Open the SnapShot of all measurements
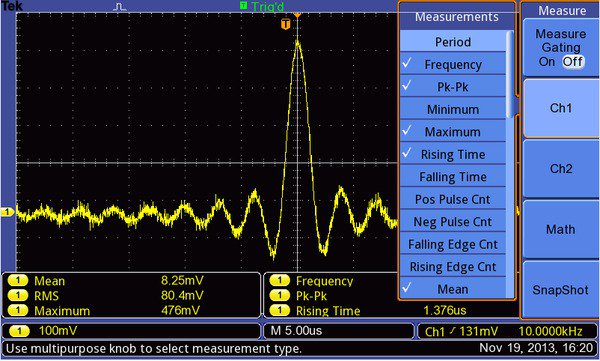 pyautogui.click(x=561, y=290)
